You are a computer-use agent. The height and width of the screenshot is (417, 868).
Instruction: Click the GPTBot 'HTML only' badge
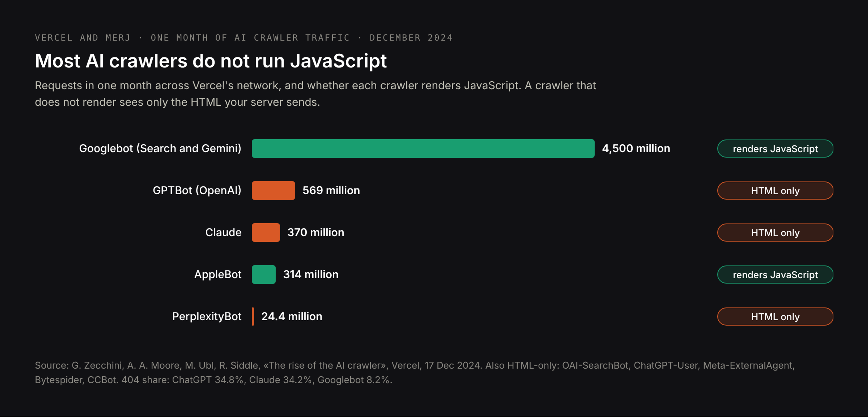pyautogui.click(x=775, y=191)
